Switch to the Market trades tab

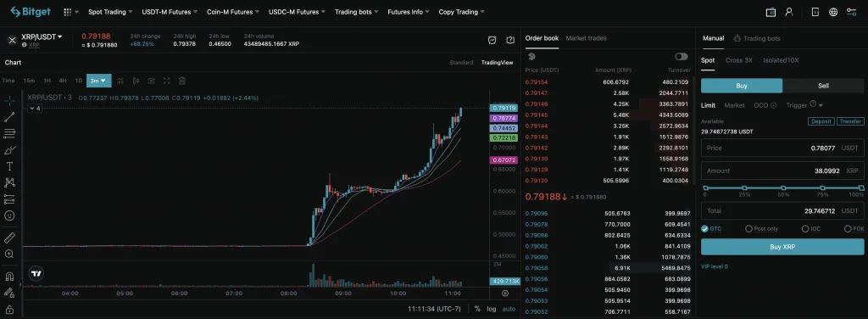tap(586, 38)
